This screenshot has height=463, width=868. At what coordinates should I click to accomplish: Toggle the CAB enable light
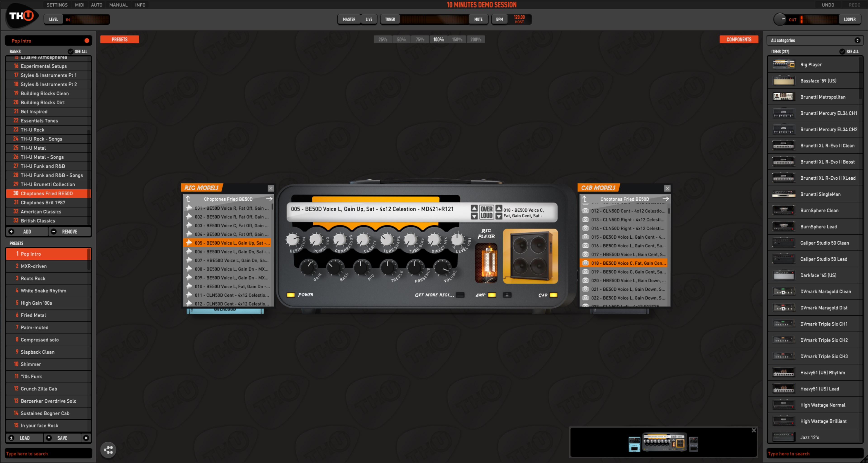coord(553,295)
